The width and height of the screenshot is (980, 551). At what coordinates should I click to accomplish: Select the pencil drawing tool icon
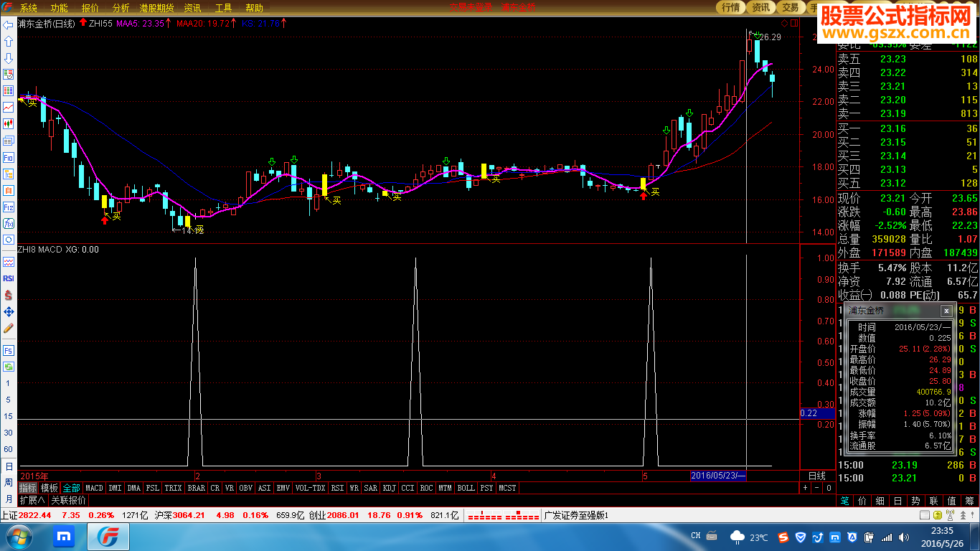coord(9,328)
